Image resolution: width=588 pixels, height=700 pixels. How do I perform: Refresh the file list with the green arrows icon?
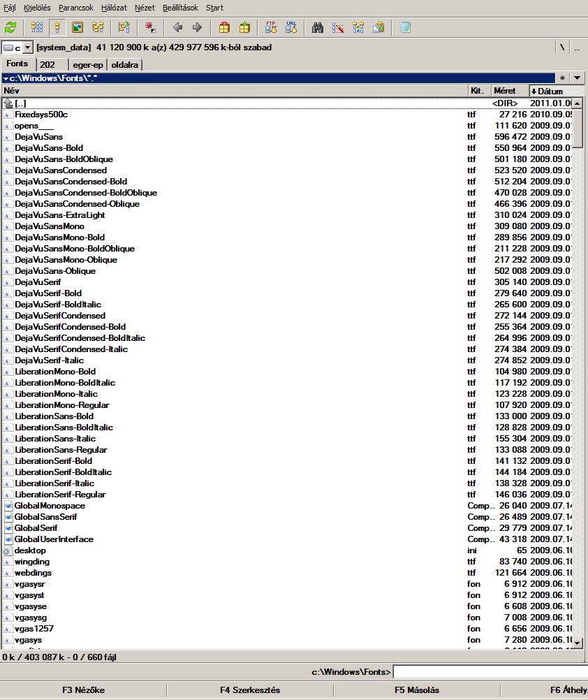(10, 28)
